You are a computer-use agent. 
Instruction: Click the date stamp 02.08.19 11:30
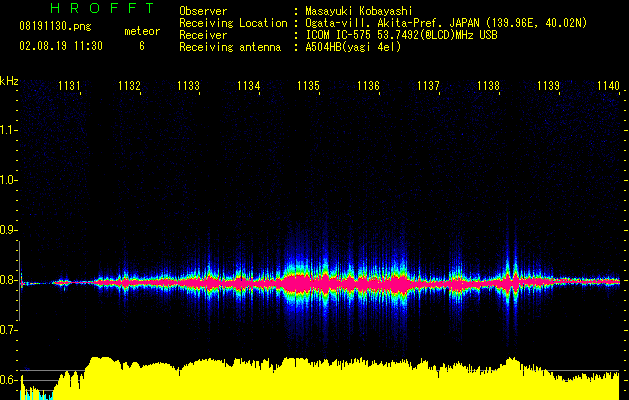click(x=61, y=46)
